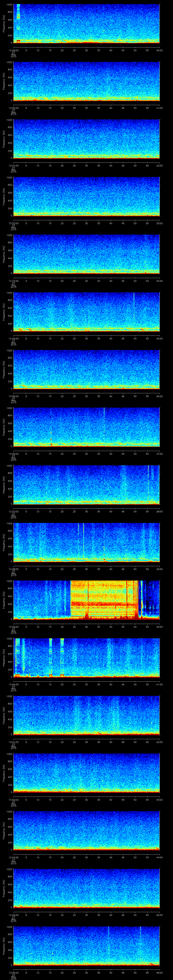The height and width of the screenshot is (980, 173).
Task: Click the 13:37:00 start time label
Action: pyautogui.click(x=13, y=511)
